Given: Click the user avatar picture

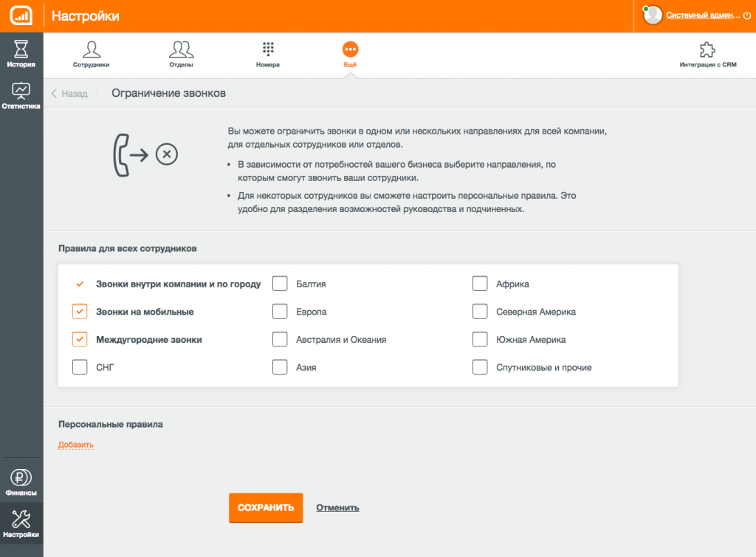Looking at the screenshot, I should tap(653, 15).
